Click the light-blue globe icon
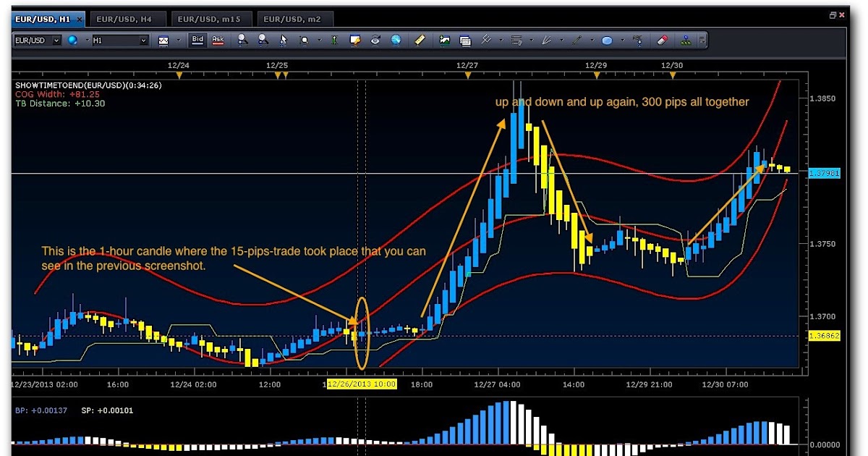 click(x=396, y=41)
